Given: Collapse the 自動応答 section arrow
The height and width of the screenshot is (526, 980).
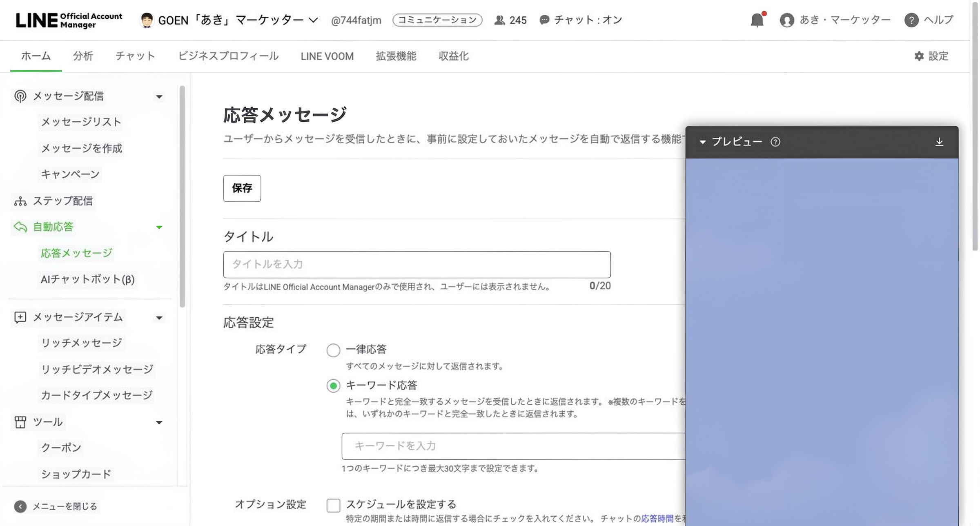Looking at the screenshot, I should (159, 227).
